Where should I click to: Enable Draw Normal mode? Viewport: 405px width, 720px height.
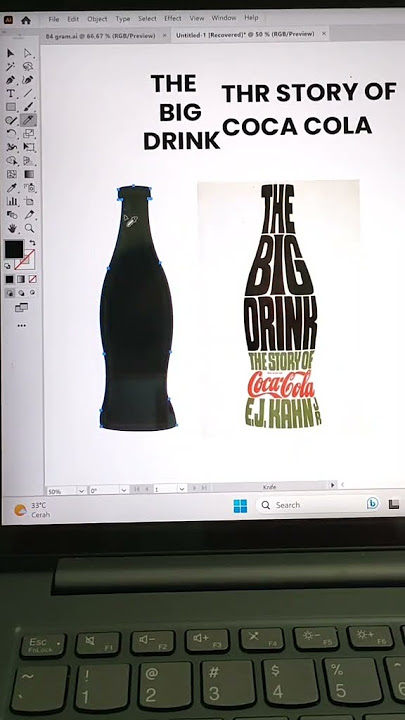tap(10, 293)
